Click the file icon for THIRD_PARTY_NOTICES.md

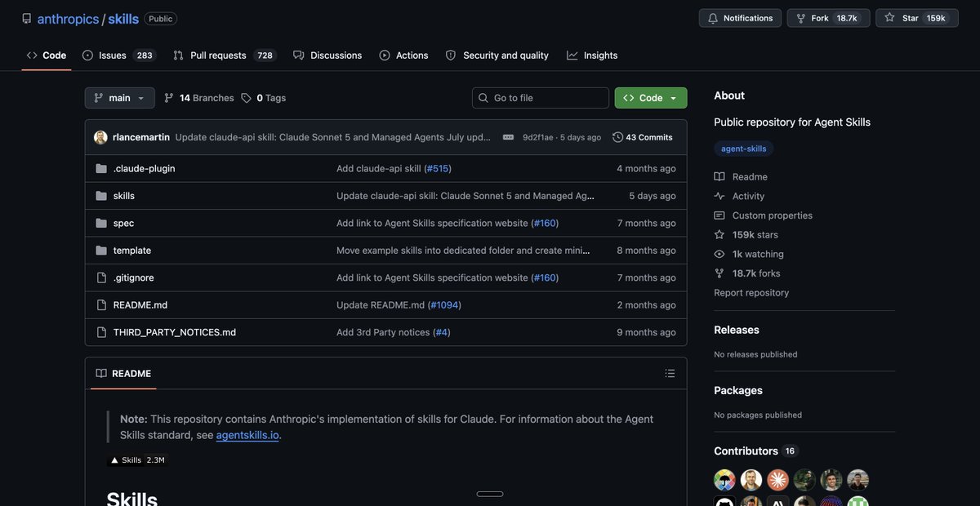pyautogui.click(x=101, y=332)
